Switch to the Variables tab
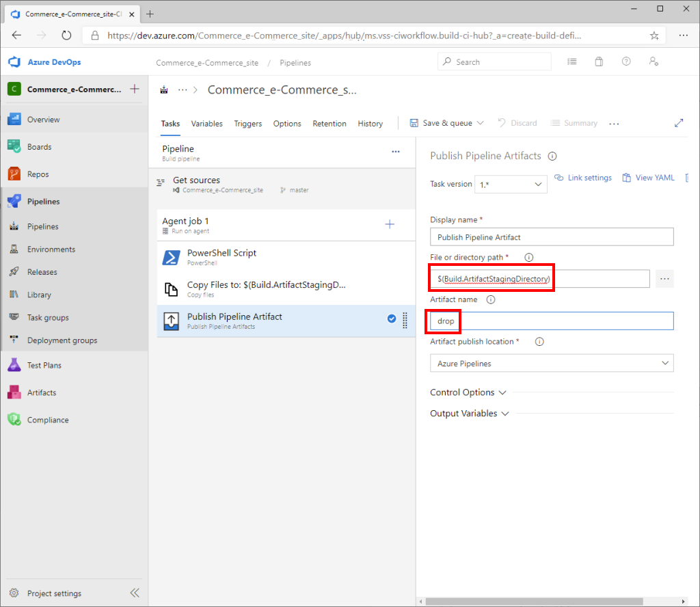 point(206,124)
